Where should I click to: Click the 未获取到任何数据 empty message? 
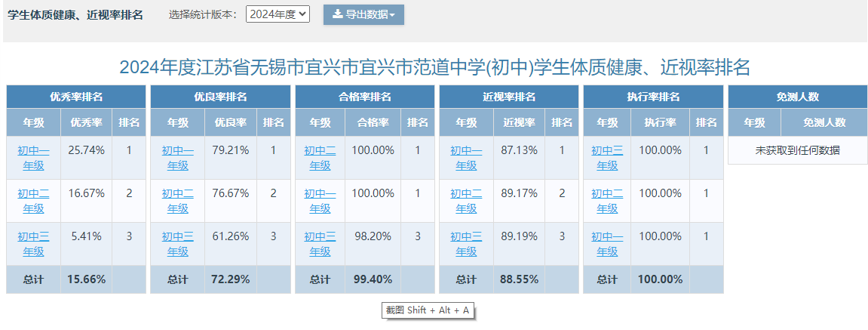click(798, 150)
